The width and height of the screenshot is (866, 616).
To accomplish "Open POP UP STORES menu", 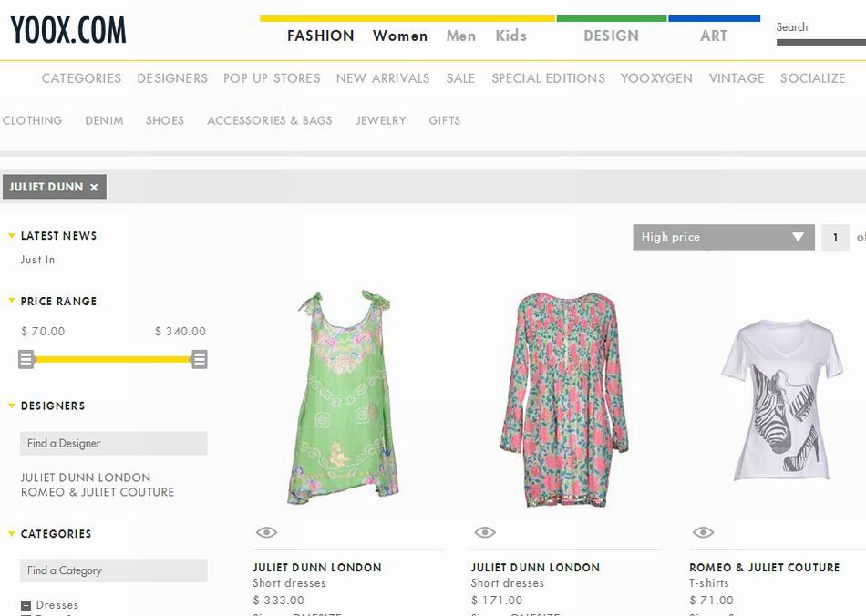I will (272, 78).
